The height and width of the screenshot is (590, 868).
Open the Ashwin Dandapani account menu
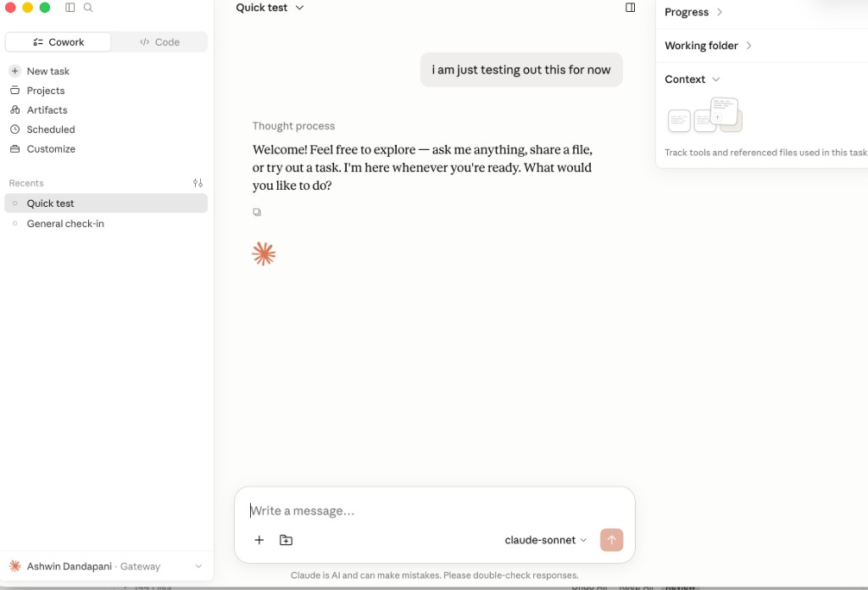point(106,566)
